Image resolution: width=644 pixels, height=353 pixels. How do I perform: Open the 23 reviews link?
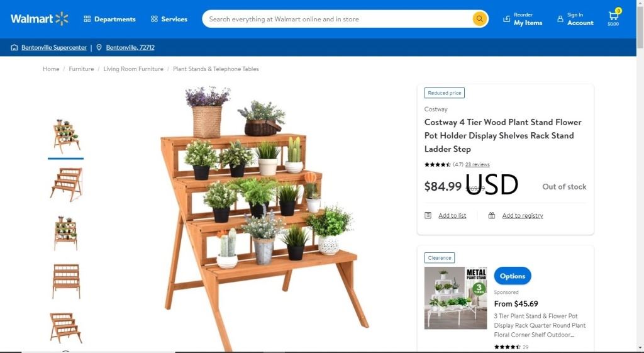[x=477, y=164]
